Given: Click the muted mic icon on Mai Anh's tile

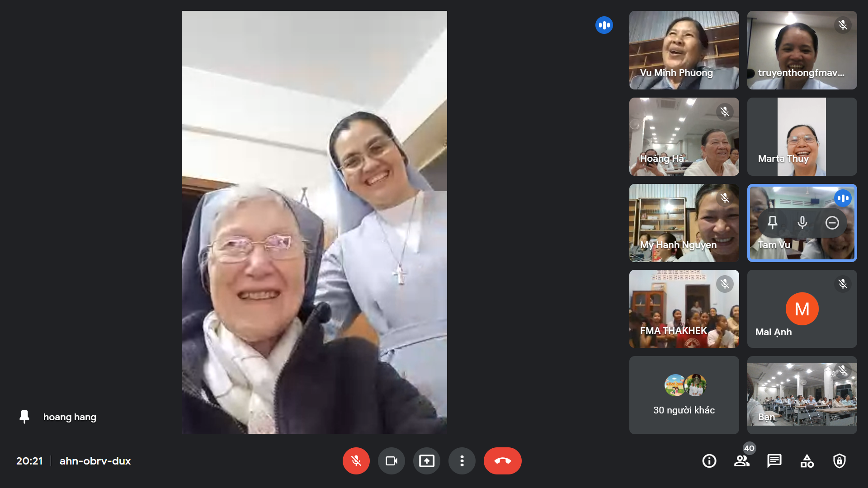Looking at the screenshot, I should pyautogui.click(x=843, y=284).
